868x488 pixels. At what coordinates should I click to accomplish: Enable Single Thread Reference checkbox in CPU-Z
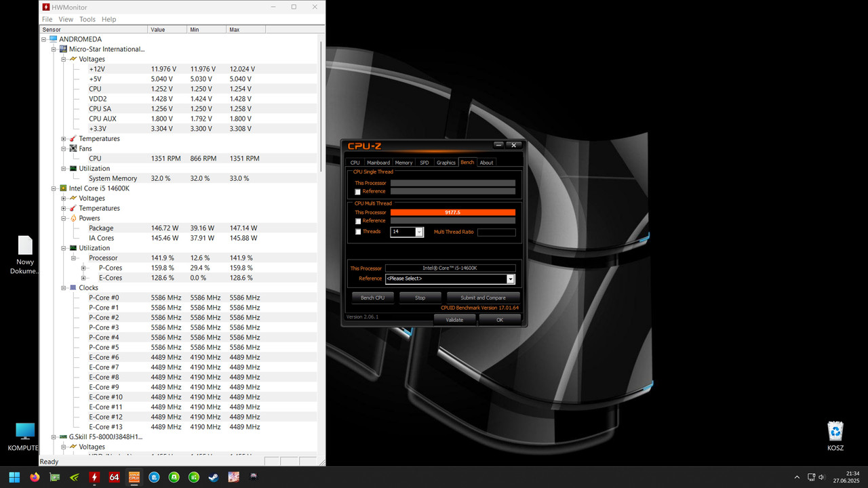click(x=358, y=192)
